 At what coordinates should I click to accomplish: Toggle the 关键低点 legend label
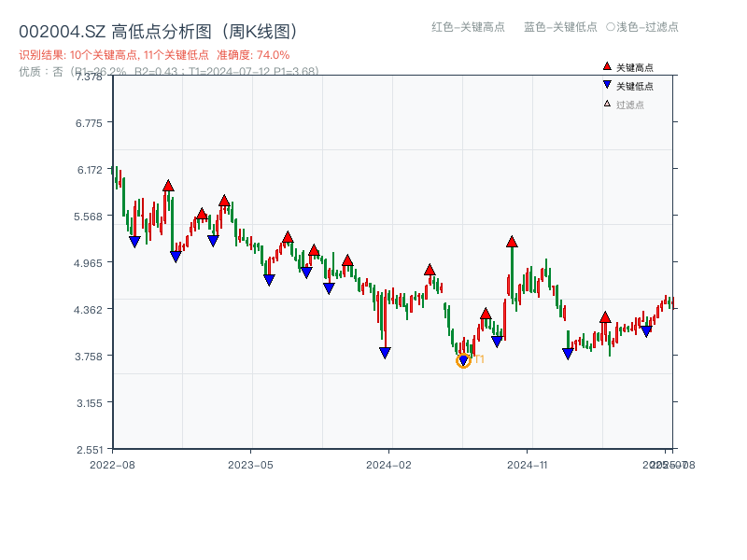[x=635, y=86]
